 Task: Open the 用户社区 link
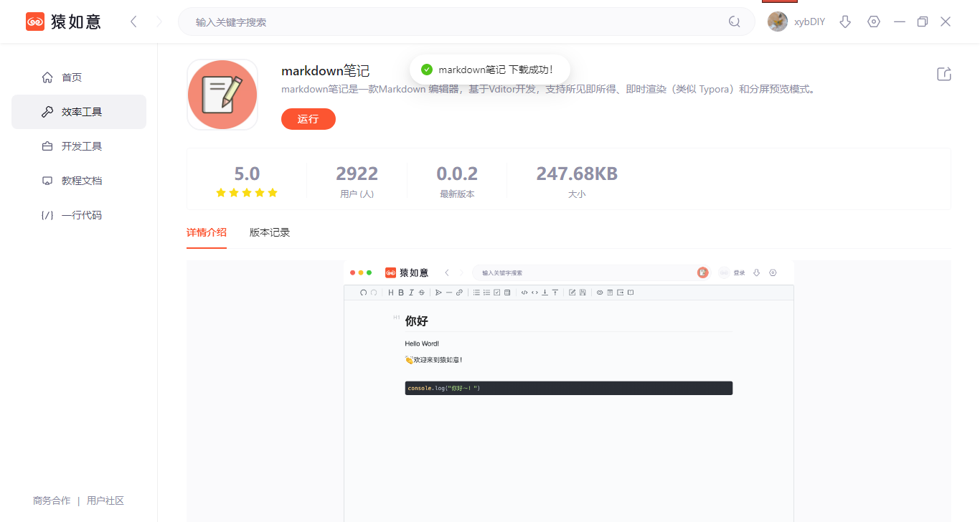click(105, 500)
